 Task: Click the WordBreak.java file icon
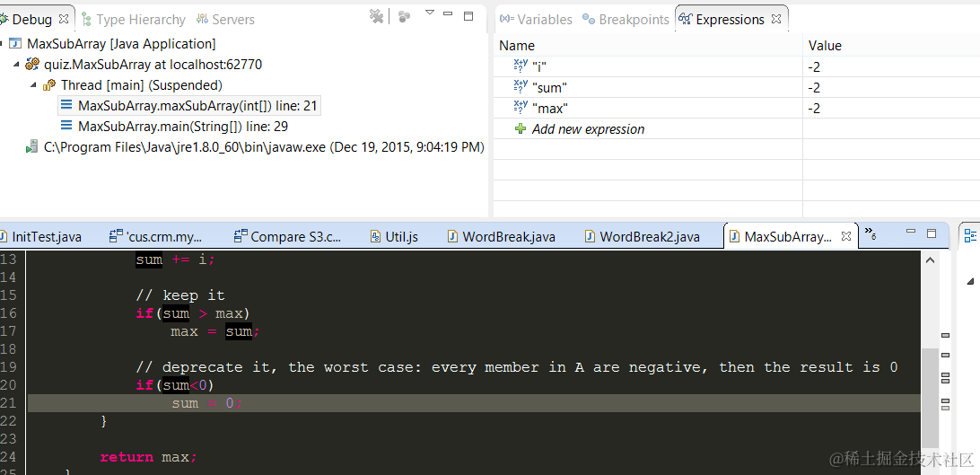452,236
